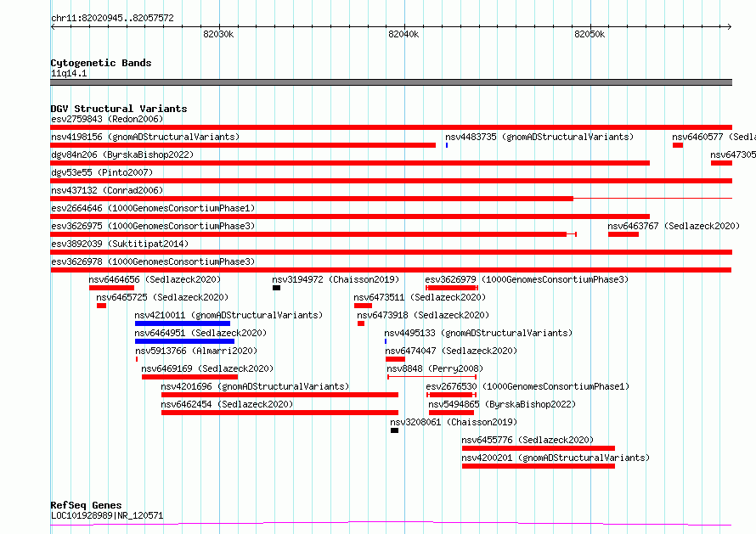Click the Cytogenetic Bands track title
This screenshot has width=756, height=534.
101,63
